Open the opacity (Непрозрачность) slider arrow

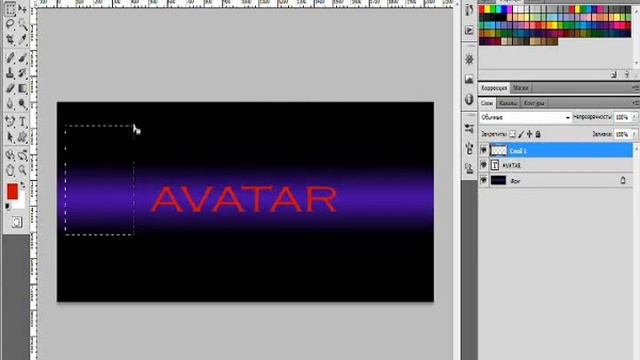click(634, 118)
